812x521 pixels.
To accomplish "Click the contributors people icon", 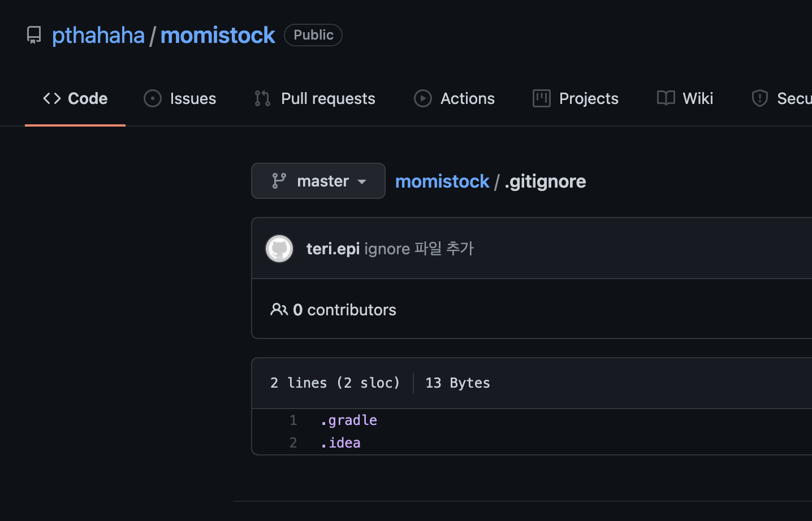I will tap(279, 310).
